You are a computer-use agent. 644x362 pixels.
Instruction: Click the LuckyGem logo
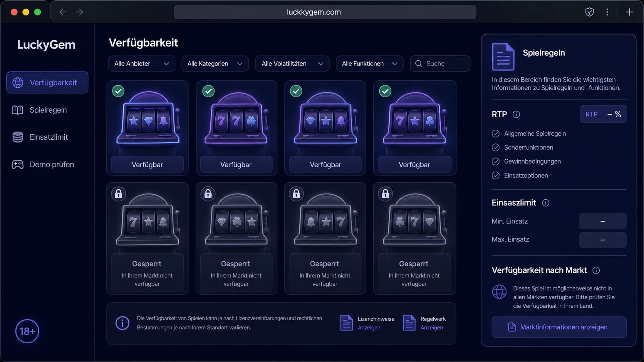click(46, 45)
